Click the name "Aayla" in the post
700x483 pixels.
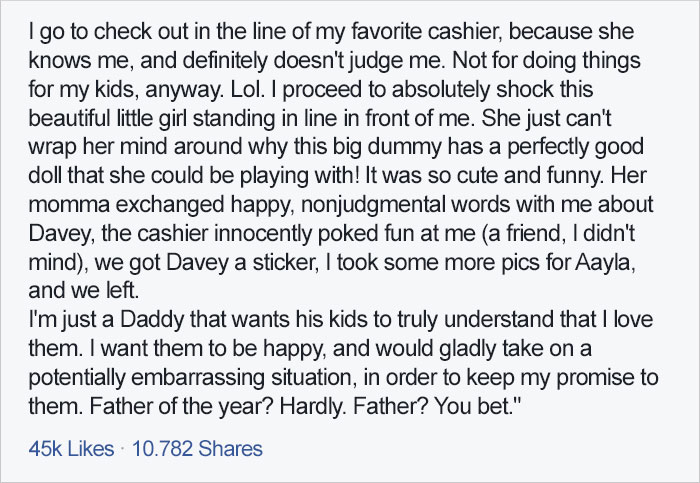pyautogui.click(x=604, y=262)
